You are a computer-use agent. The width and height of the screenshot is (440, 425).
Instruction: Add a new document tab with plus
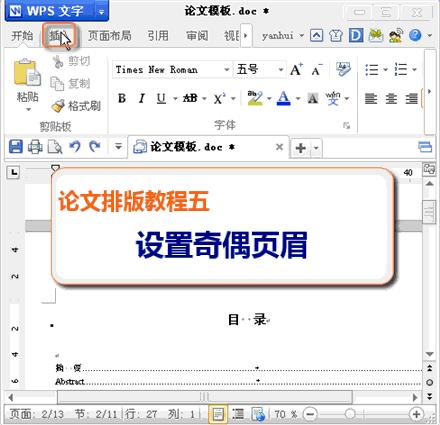coord(300,148)
